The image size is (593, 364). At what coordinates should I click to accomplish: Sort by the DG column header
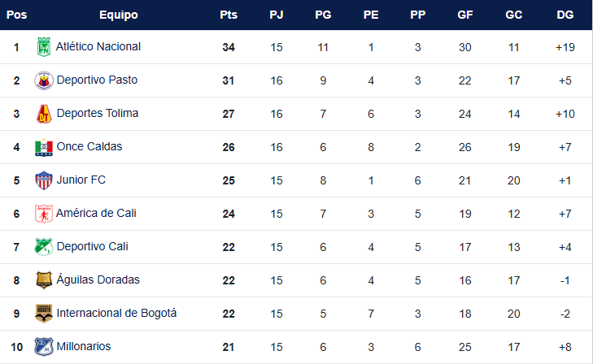(565, 15)
